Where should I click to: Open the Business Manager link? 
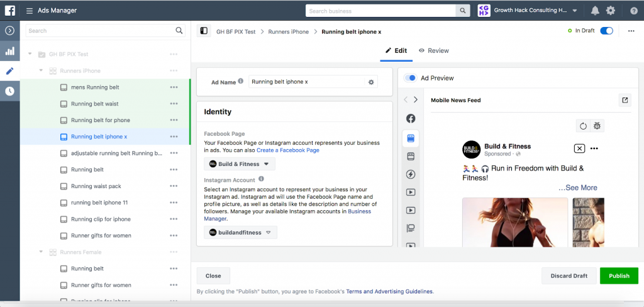[x=287, y=215]
